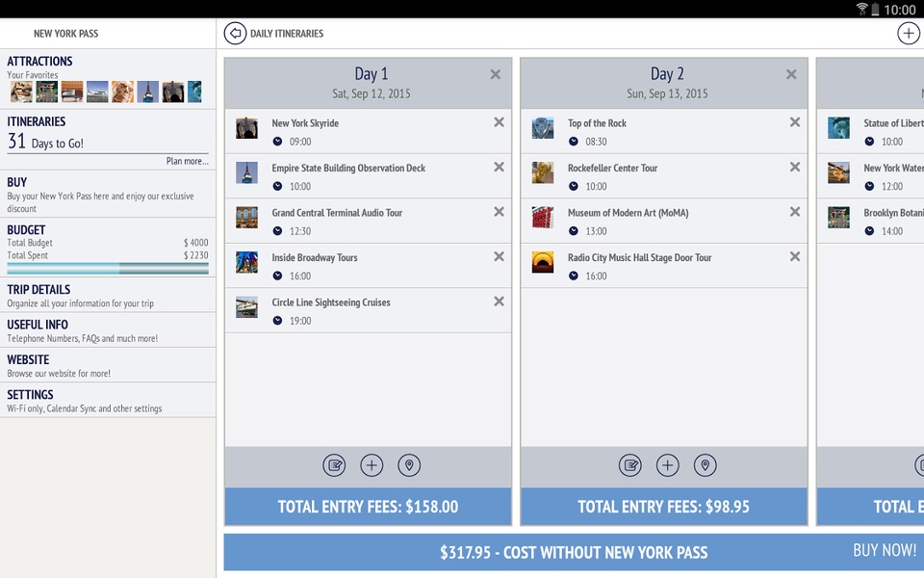Screen dimensions: 924x578
Task: Show Day 2 map location pin
Action: (x=705, y=465)
